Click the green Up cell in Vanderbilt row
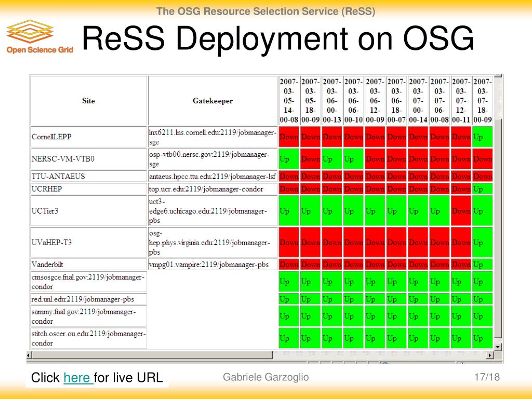The height and width of the screenshot is (399, 532). pyautogui.click(x=483, y=264)
